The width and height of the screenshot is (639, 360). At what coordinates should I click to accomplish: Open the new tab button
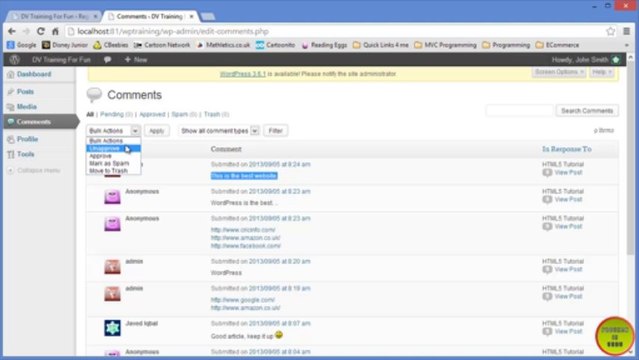[x=208, y=16]
